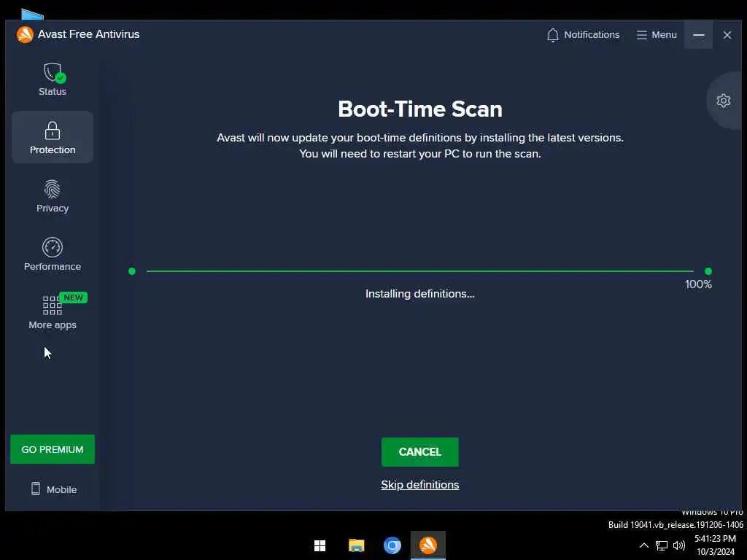Open the Privacy fingerprint section
The height and width of the screenshot is (560, 747).
(x=53, y=195)
